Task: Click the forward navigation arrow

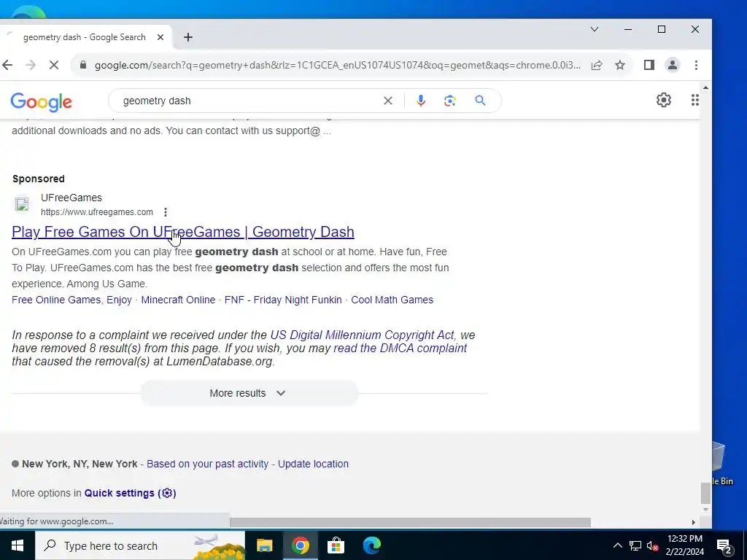Action: (x=31, y=65)
